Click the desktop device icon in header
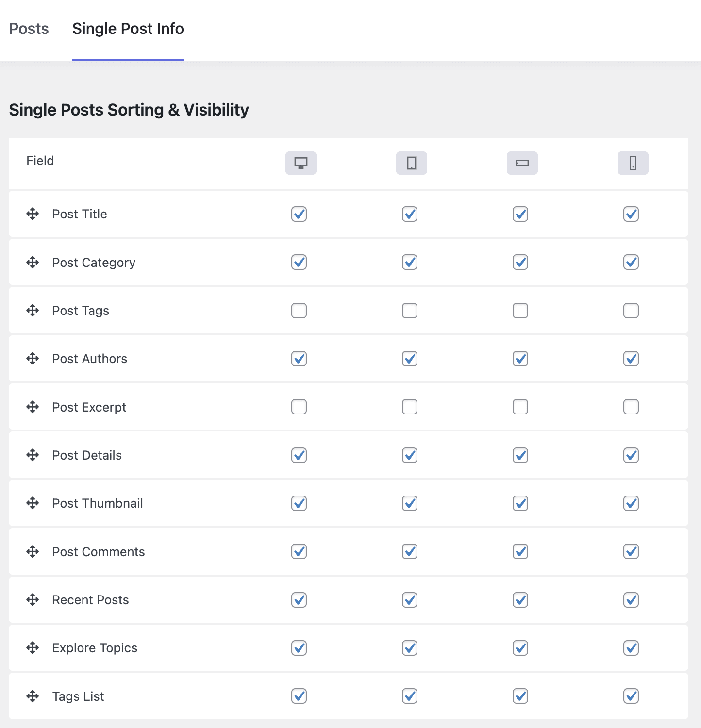701x728 pixels. tap(300, 163)
